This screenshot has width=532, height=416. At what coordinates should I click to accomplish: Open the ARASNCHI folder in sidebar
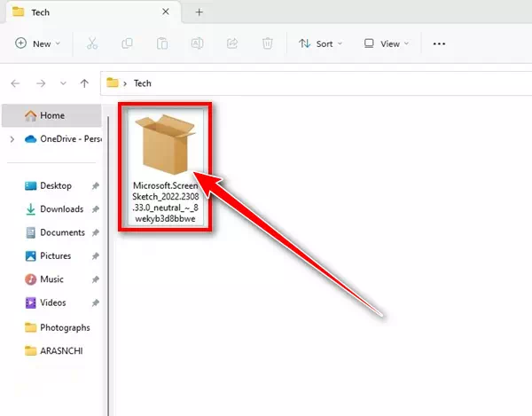[x=53, y=351]
